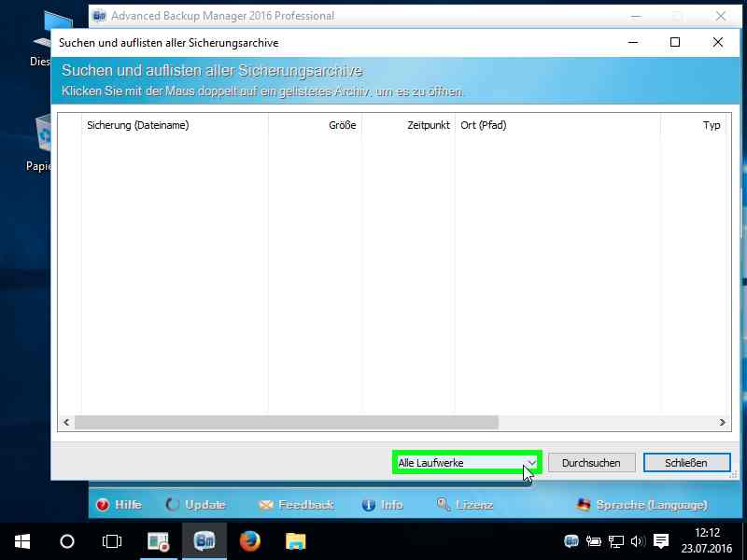Screen dimensions: 747x560
Task: Launch Firefox from the taskbar
Action: point(250,541)
